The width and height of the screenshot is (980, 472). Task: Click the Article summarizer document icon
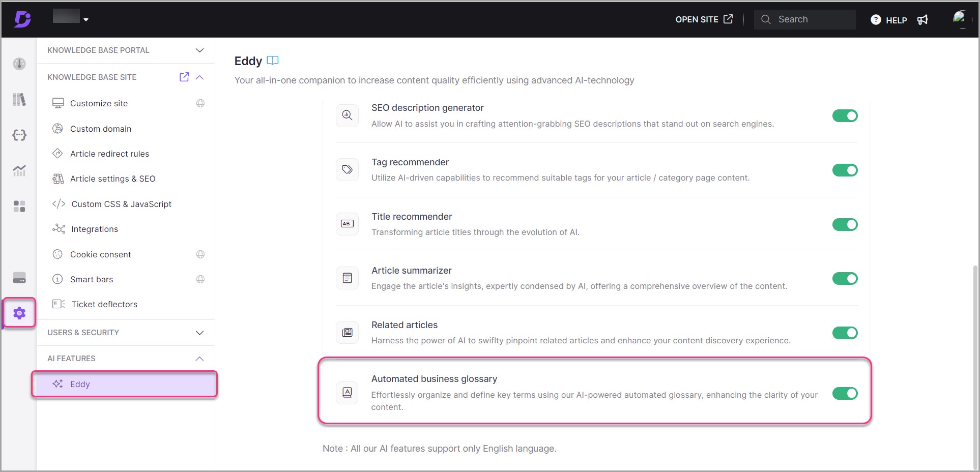coord(347,278)
